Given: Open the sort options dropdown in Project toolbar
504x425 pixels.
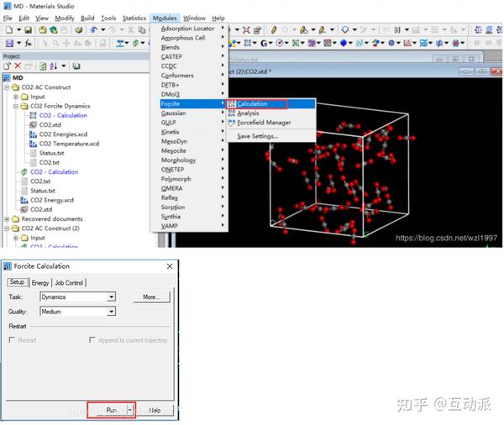Looking at the screenshot, I should [64, 66].
